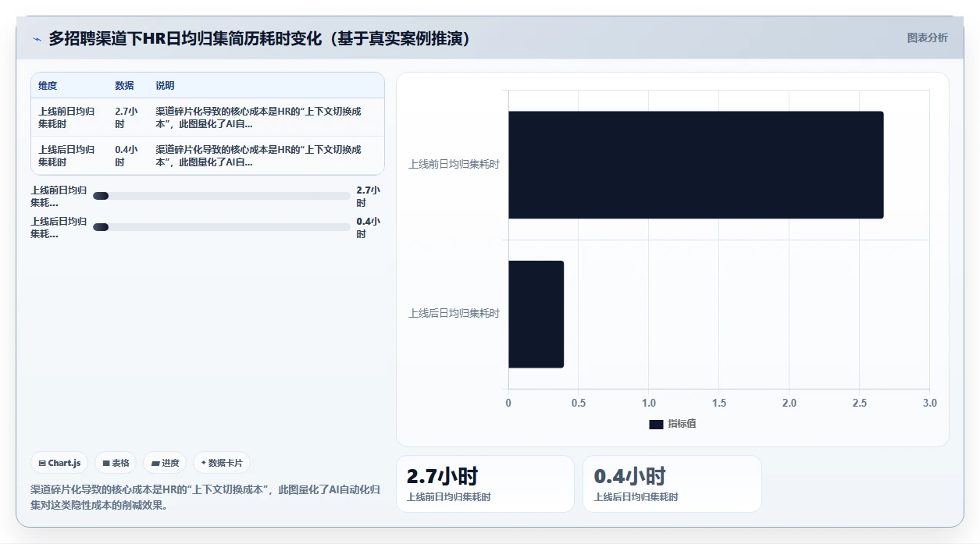Click the 2.7小时 value in the table
This screenshot has height=544, width=980.
[x=127, y=117]
